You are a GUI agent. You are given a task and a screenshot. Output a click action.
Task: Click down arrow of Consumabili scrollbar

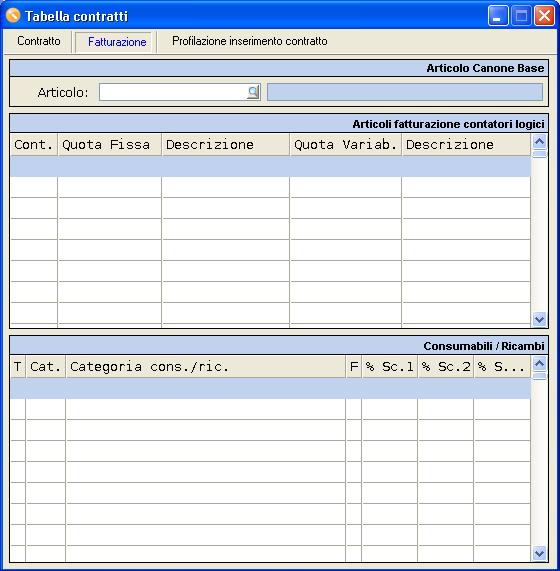(x=539, y=554)
